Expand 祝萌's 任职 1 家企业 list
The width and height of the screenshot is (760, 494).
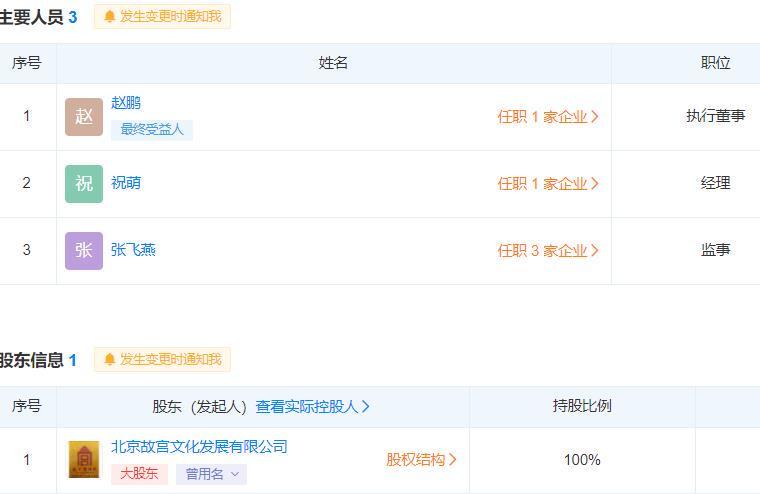point(548,184)
